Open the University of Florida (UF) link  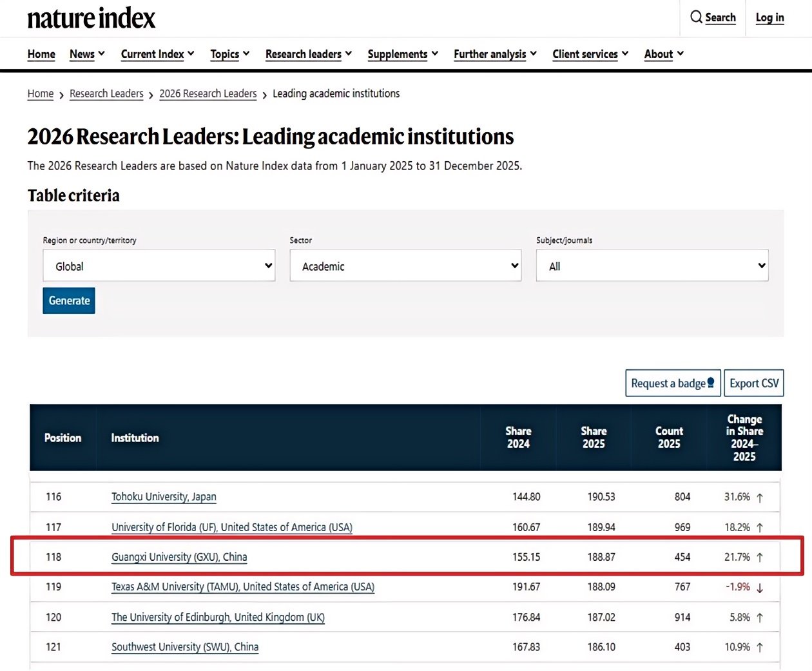(232, 527)
